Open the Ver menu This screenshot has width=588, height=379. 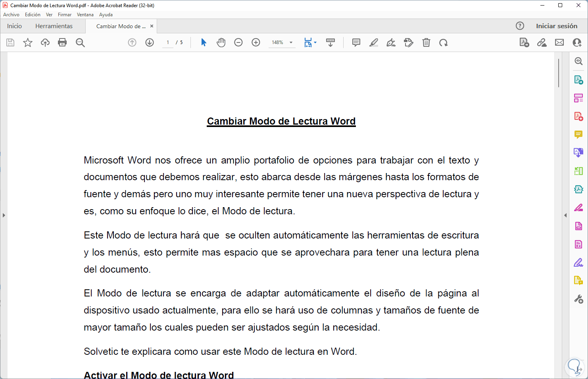49,15
